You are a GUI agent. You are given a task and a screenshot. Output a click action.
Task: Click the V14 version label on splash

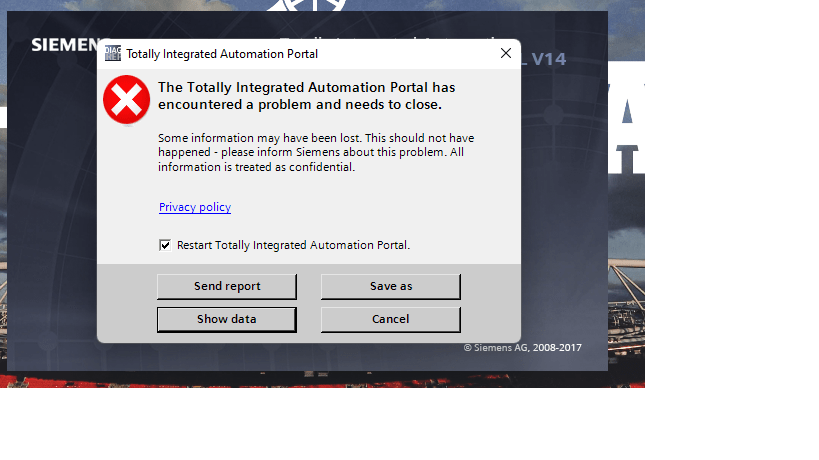point(548,60)
